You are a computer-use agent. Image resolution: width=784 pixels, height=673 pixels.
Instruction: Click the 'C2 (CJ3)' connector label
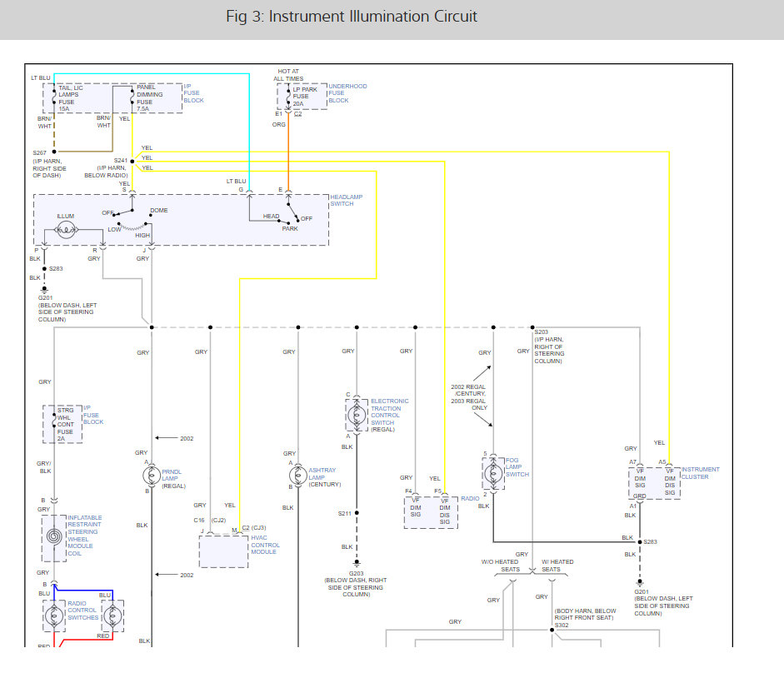(x=254, y=527)
